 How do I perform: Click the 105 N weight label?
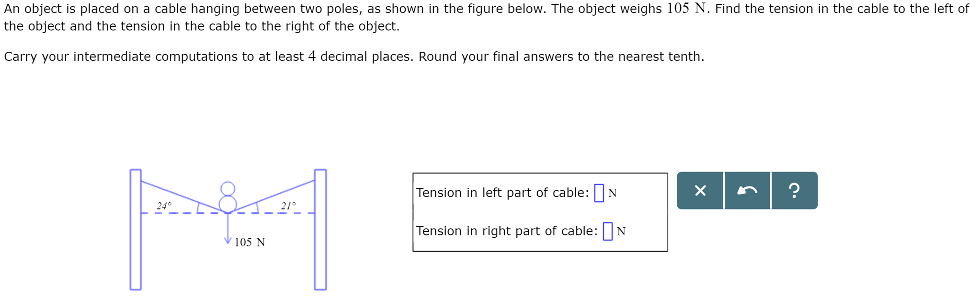tap(250, 242)
